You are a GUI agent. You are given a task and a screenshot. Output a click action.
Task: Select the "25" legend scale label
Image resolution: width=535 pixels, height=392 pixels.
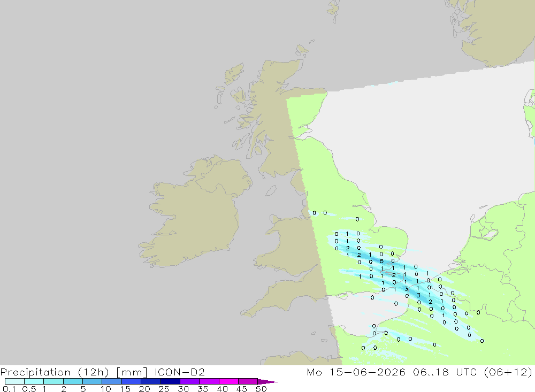tap(164, 389)
